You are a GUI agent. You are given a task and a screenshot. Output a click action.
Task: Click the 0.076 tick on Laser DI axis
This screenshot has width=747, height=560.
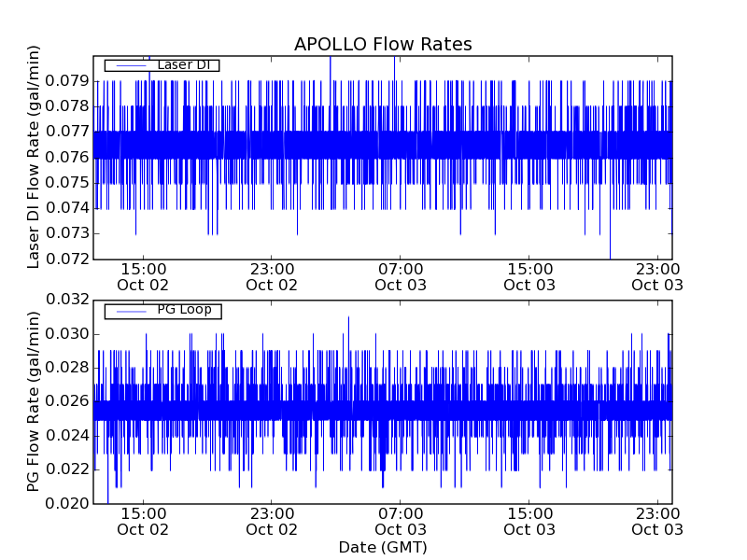tap(67, 157)
